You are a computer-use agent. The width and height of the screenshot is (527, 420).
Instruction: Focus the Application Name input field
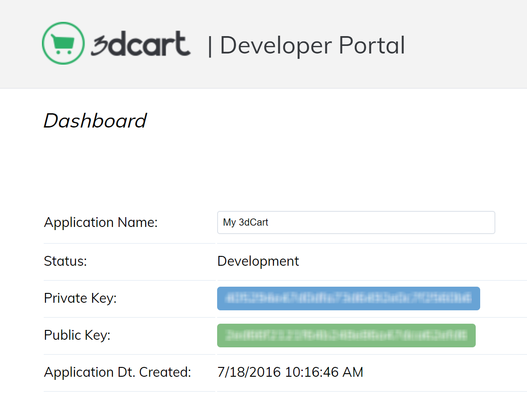point(356,222)
